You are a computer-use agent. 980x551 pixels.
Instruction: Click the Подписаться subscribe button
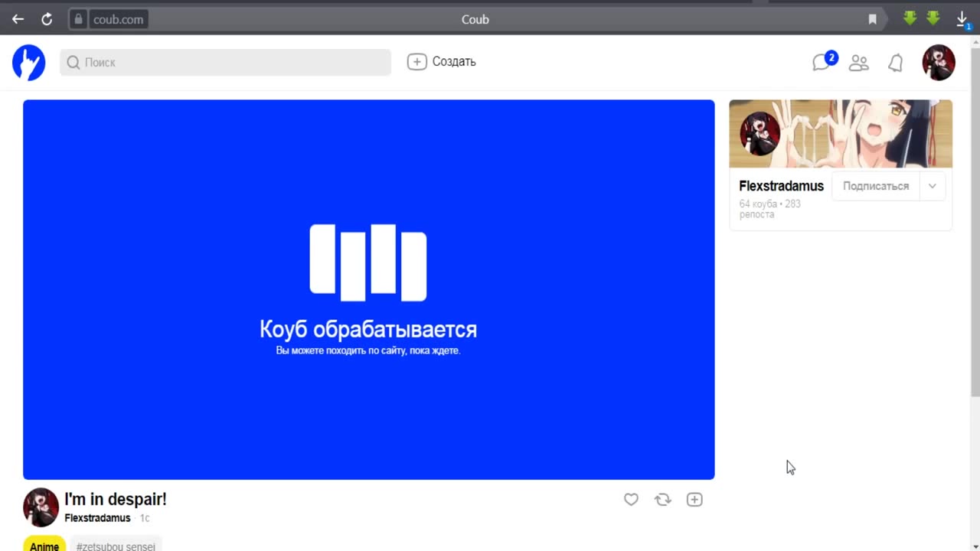tap(876, 186)
